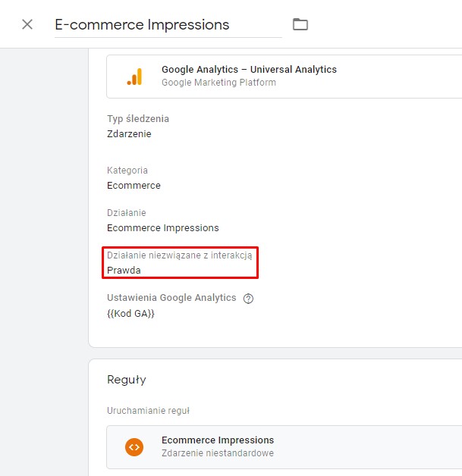Select the {{Kod GA}} variable value

(x=130, y=313)
